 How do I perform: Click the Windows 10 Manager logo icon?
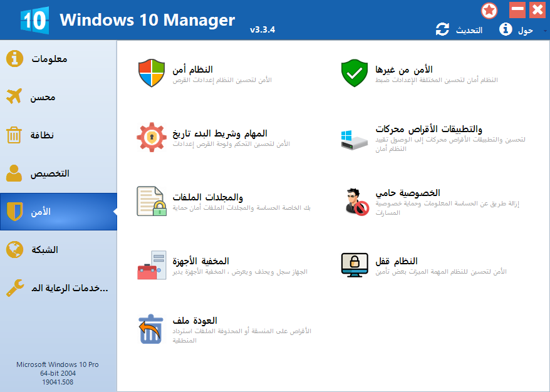[34, 20]
